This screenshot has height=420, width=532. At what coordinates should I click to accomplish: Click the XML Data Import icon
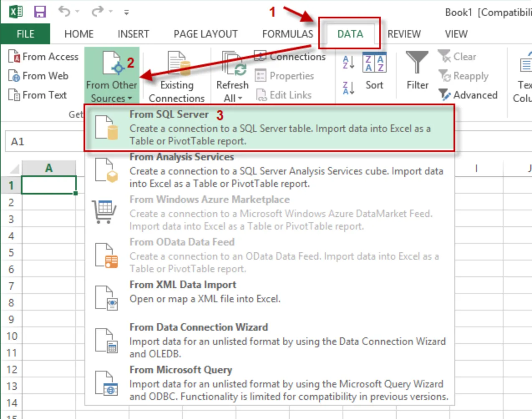(x=106, y=298)
